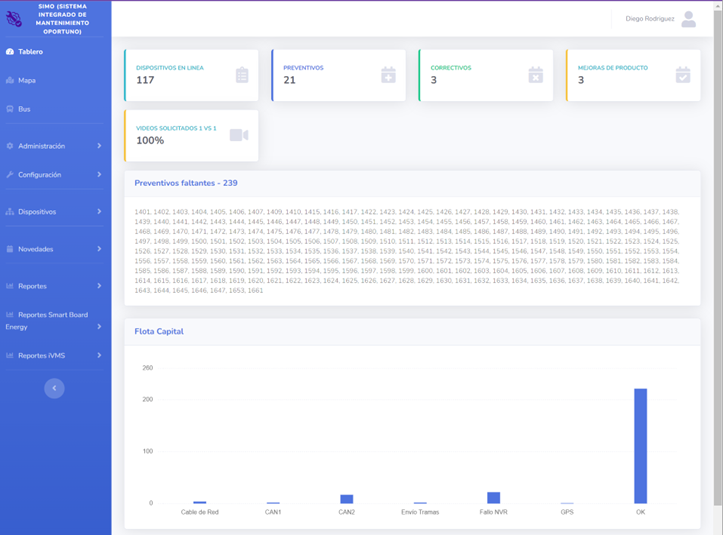
Task: Open the Diego Rodriguez user name
Action: pos(650,18)
